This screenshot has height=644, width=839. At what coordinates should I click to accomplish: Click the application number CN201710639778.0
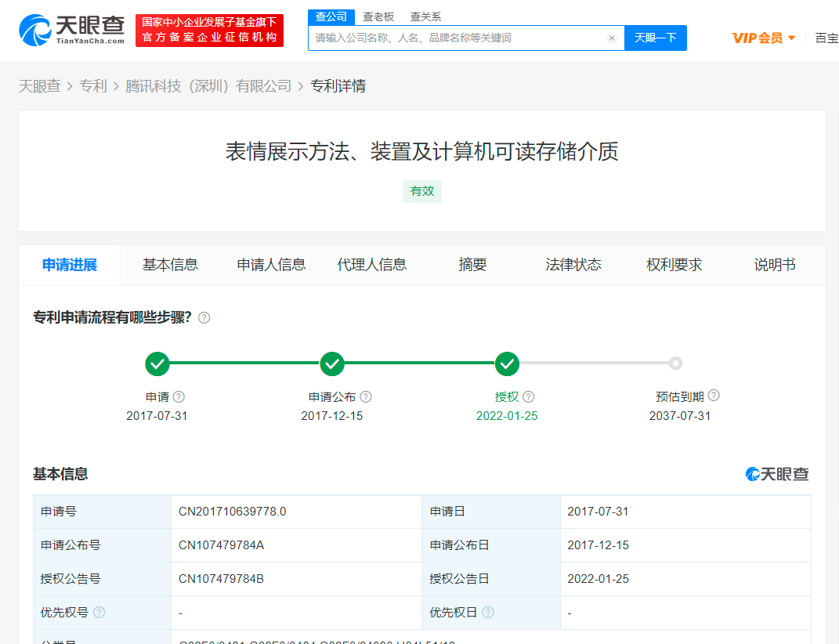[232, 512]
